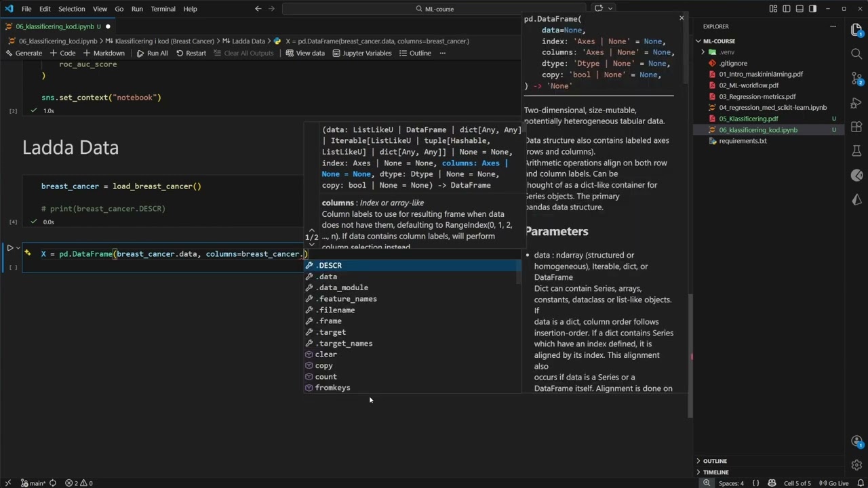
Task: Open the Help menu
Action: coord(190,9)
